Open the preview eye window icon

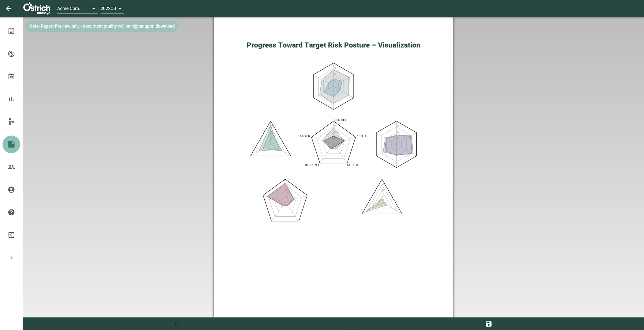11,77
